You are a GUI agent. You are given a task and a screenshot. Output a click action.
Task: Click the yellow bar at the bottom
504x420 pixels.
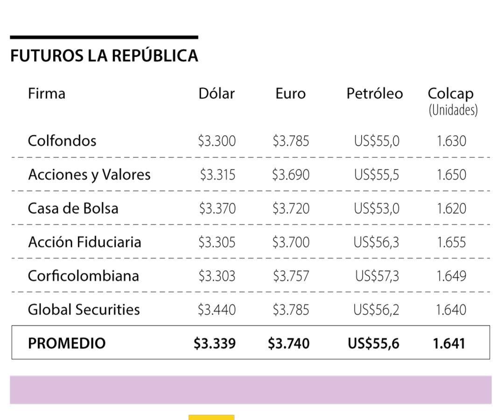tap(211, 417)
